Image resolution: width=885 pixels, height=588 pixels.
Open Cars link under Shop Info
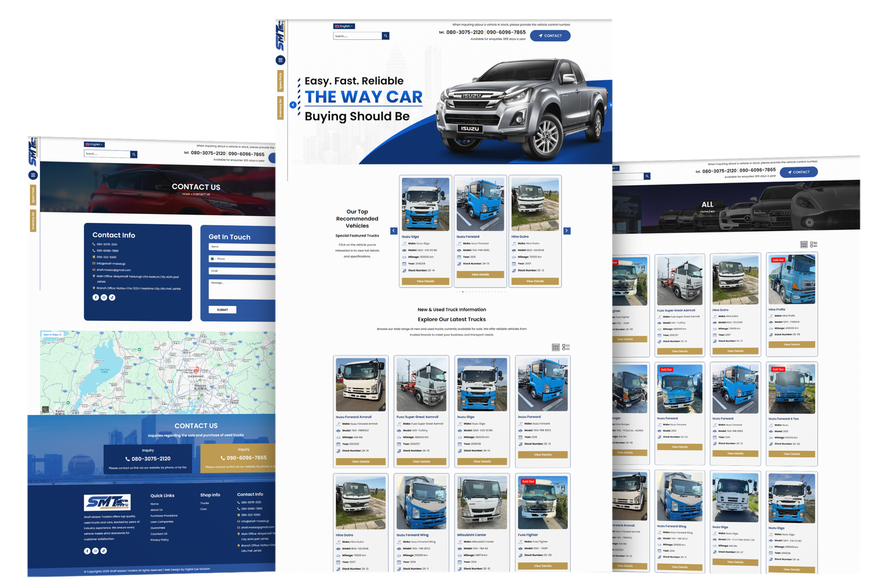pyautogui.click(x=204, y=509)
